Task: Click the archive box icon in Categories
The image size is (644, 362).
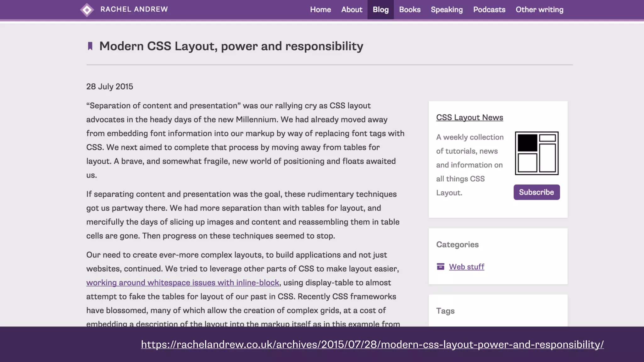Action: pyautogui.click(x=441, y=267)
